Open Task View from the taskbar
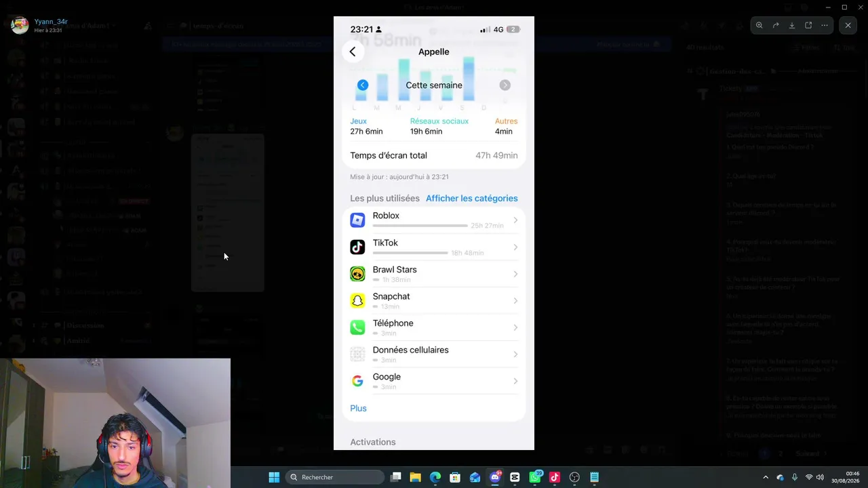The height and width of the screenshot is (488, 868). [396, 477]
